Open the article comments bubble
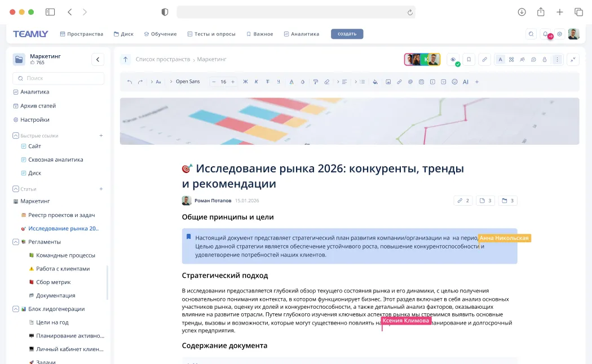Image resolution: width=592 pixels, height=364 pixels. (533, 60)
